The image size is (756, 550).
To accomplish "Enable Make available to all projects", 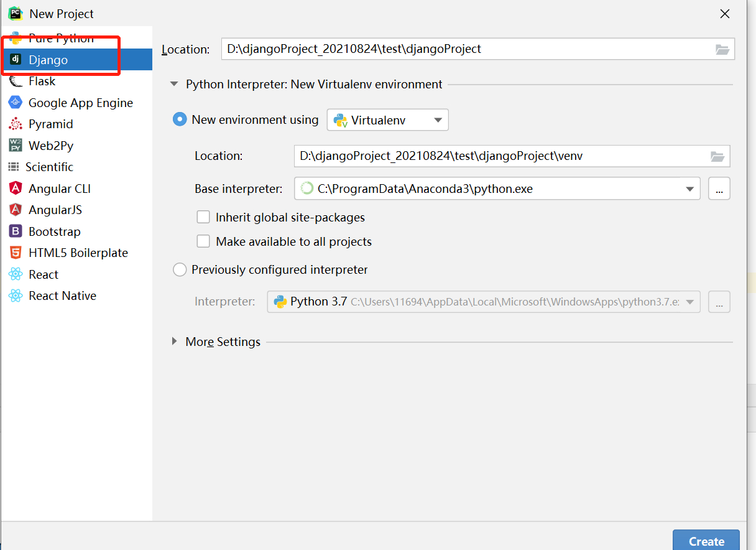I will pyautogui.click(x=203, y=241).
